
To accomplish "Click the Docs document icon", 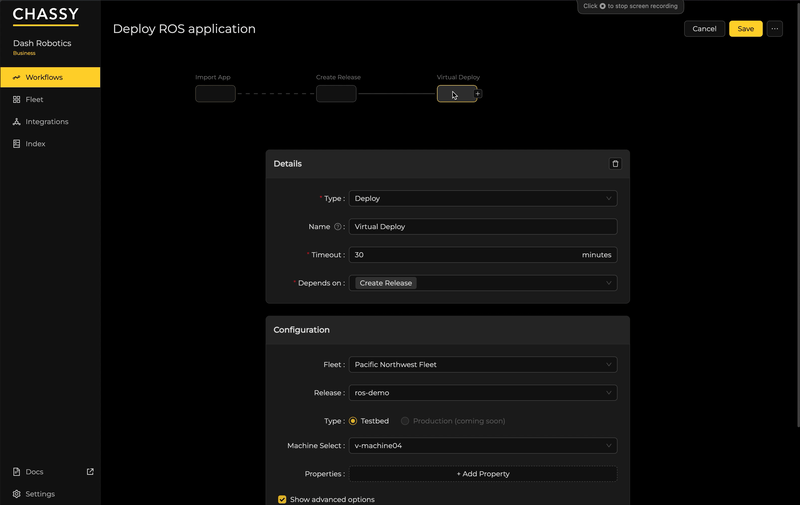I will 16,472.
